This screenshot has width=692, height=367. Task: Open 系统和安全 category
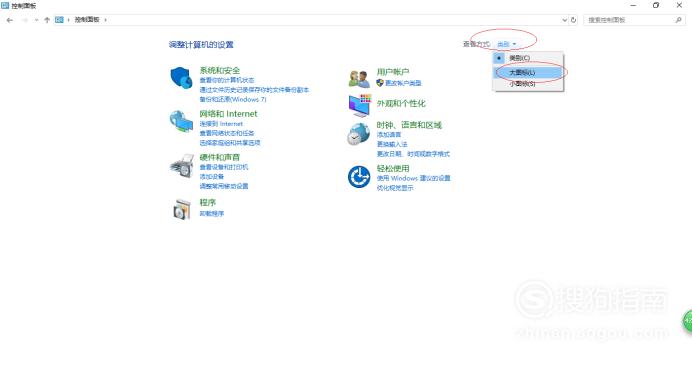pos(219,70)
